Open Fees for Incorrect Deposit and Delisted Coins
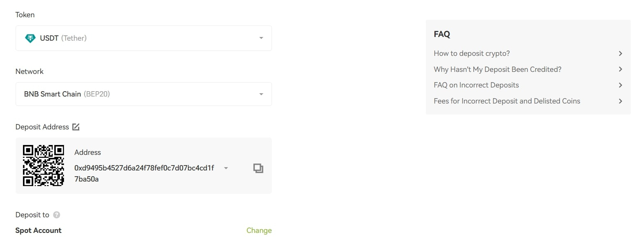Viewport: 644px width, 237px height. click(507, 101)
